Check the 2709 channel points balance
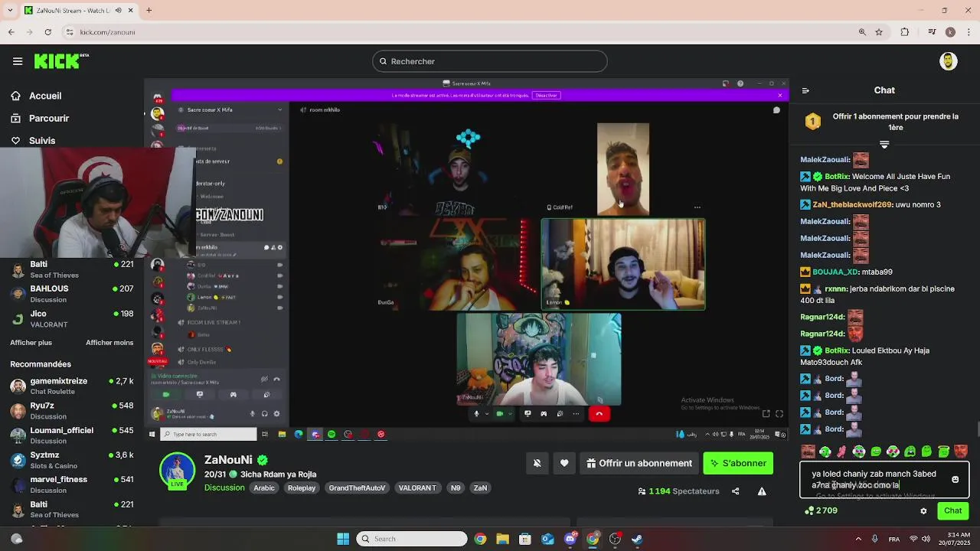 [x=821, y=510]
